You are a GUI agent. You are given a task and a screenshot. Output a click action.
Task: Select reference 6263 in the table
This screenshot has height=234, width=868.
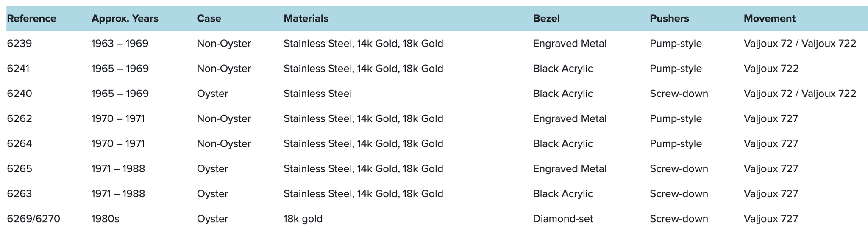[x=19, y=194]
